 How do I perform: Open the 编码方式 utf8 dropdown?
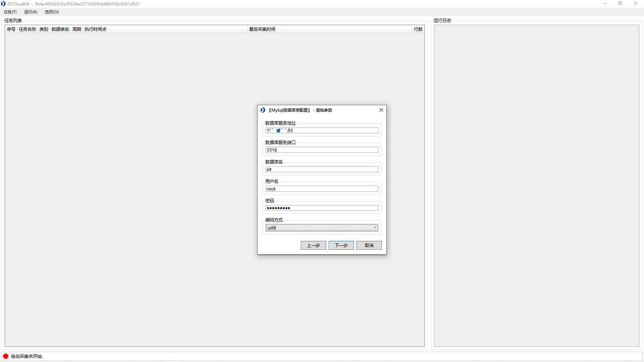(322, 228)
